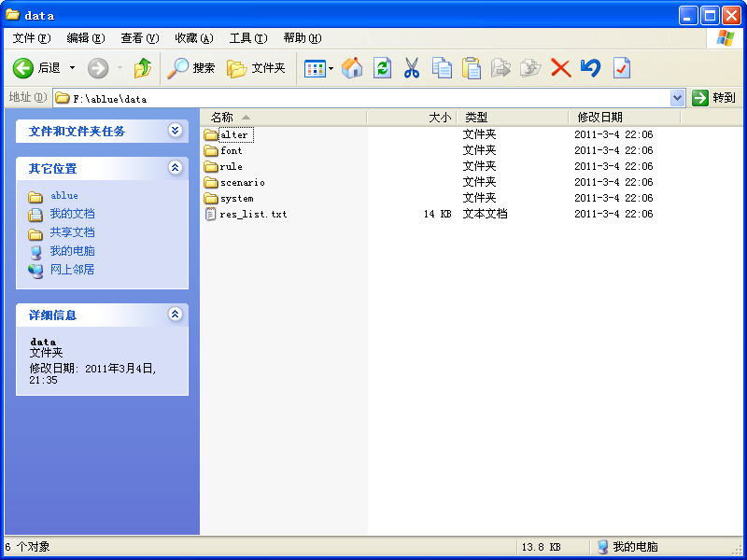This screenshot has height=560, width=747.
Task: Collapse the 其它位置 panel
Action: coord(176,168)
